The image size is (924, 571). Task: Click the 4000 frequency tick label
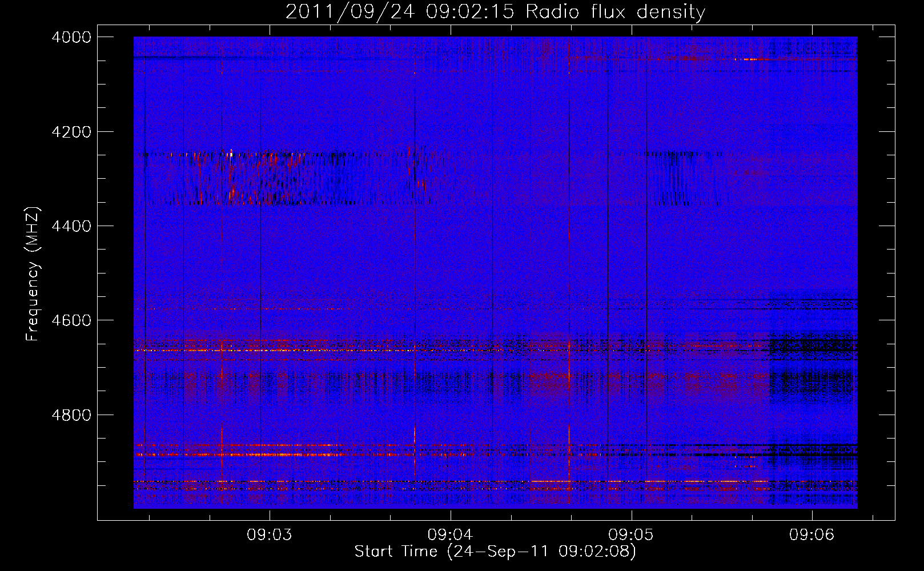pyautogui.click(x=71, y=37)
